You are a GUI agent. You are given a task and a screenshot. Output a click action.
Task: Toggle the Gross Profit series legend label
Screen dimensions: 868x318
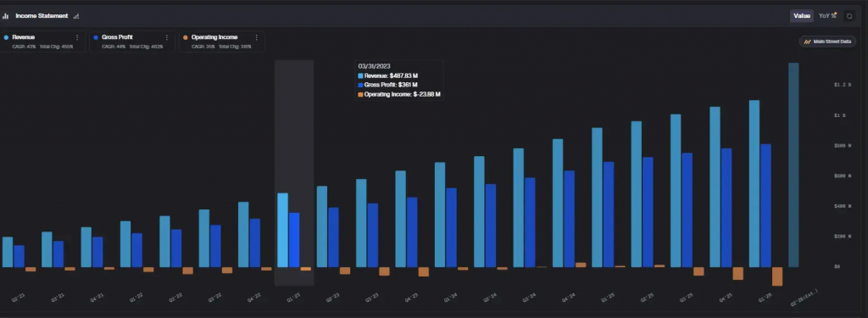click(117, 37)
